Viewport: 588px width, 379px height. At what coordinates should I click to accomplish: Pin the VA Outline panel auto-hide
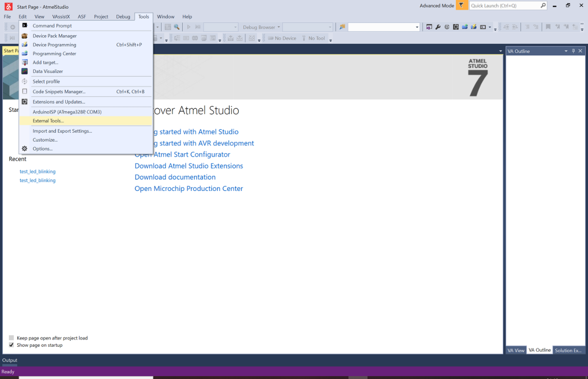(x=574, y=51)
